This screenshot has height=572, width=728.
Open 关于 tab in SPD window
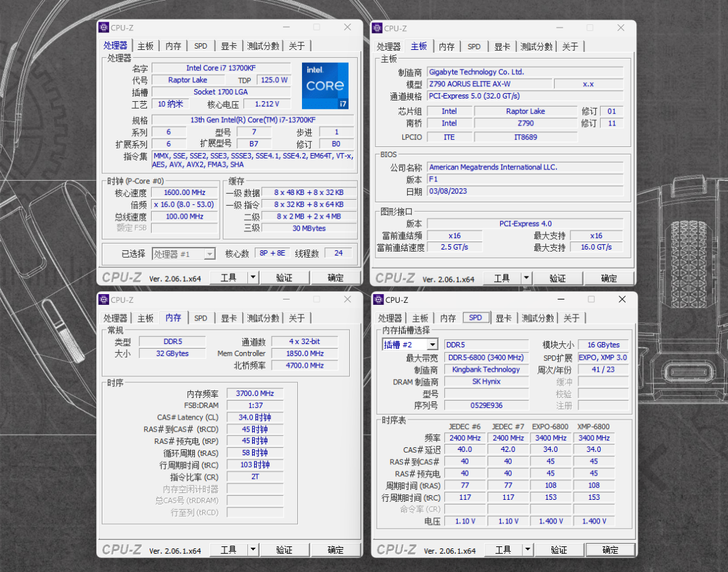572,318
